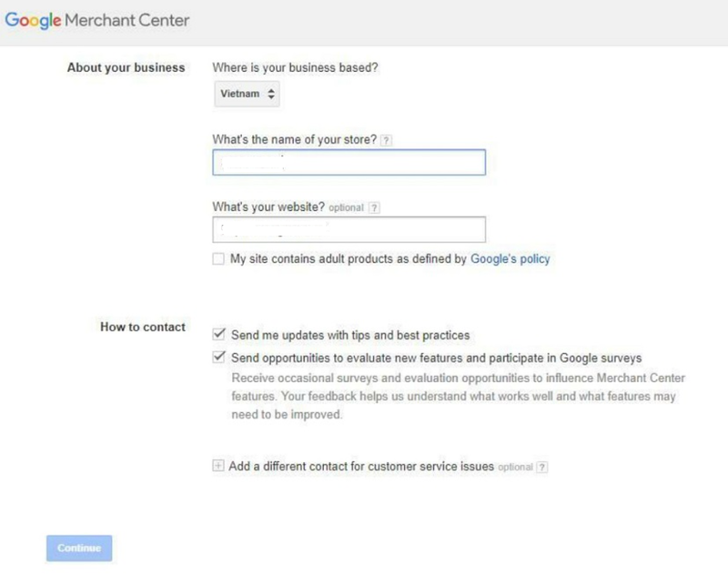Image resolution: width=728 pixels, height=584 pixels.
Task: Click 'Where is your business based?' label
Action: click(293, 67)
